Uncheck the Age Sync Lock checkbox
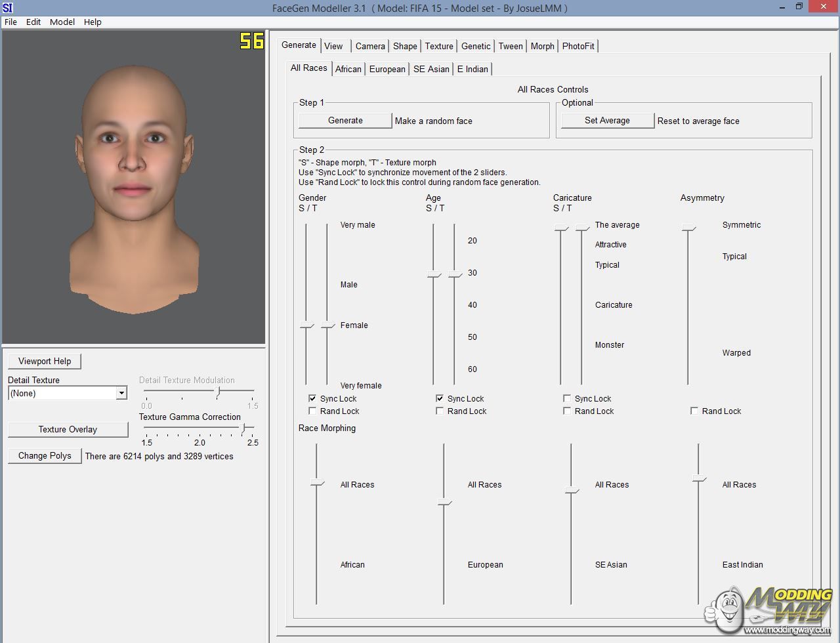840x643 pixels. [x=440, y=399]
